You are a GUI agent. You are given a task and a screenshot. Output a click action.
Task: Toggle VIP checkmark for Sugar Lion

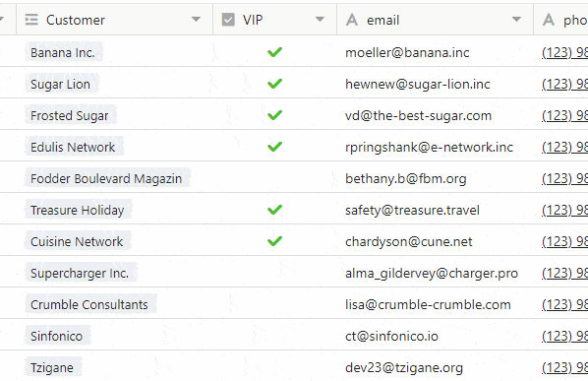pyautogui.click(x=274, y=84)
